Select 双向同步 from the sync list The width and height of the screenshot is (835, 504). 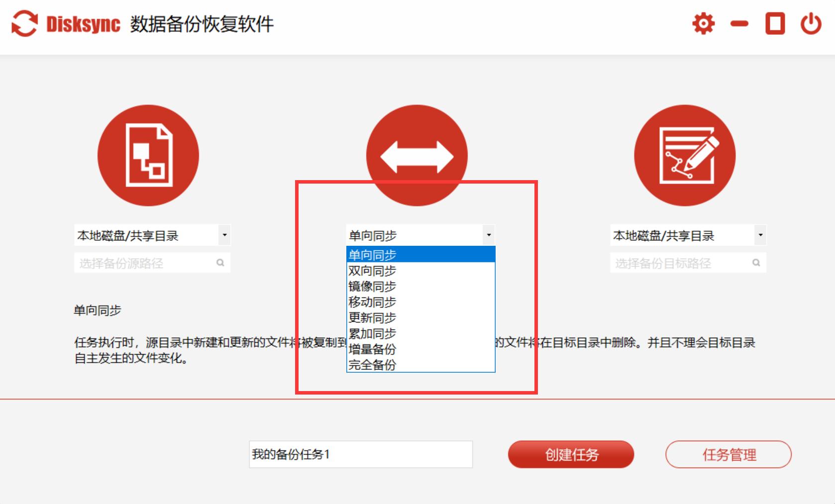coord(372,270)
